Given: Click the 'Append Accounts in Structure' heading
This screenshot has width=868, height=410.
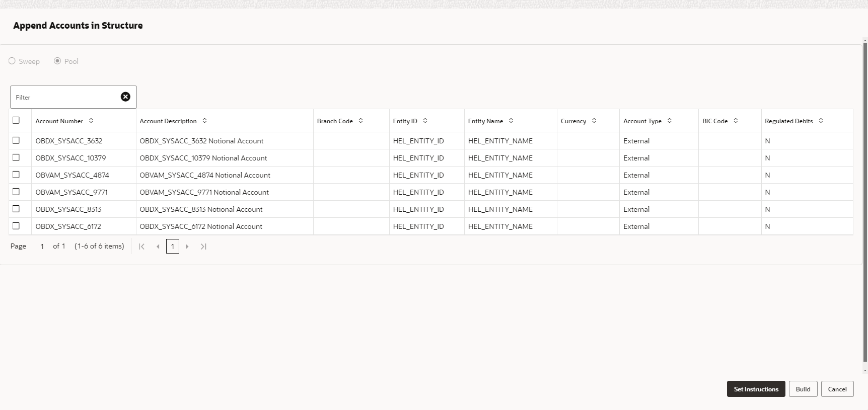Looking at the screenshot, I should (x=78, y=25).
